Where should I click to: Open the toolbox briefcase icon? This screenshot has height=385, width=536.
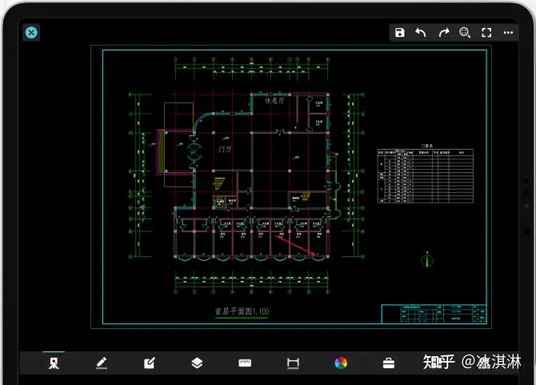point(389,363)
